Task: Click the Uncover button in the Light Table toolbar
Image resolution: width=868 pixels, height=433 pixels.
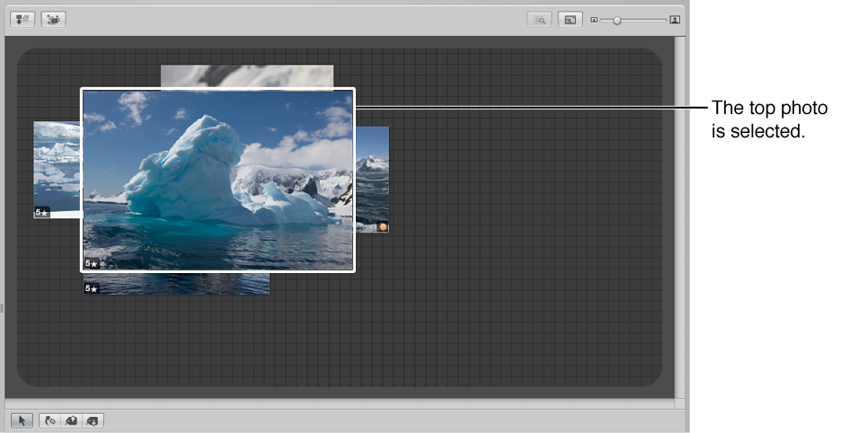Action: point(53,20)
